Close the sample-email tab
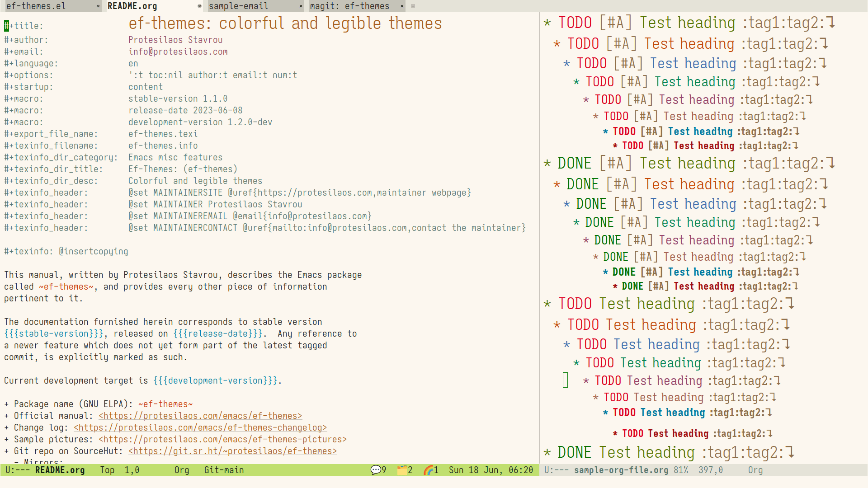868x488 pixels. point(301,6)
